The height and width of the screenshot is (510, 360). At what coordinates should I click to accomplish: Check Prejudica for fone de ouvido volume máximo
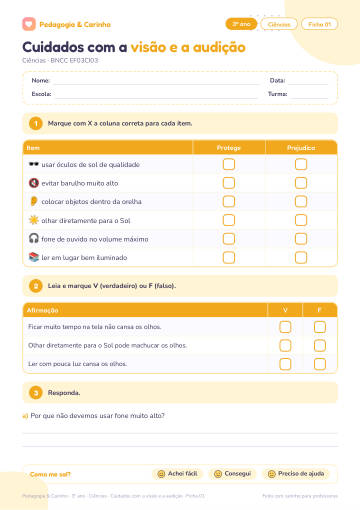pyautogui.click(x=301, y=239)
